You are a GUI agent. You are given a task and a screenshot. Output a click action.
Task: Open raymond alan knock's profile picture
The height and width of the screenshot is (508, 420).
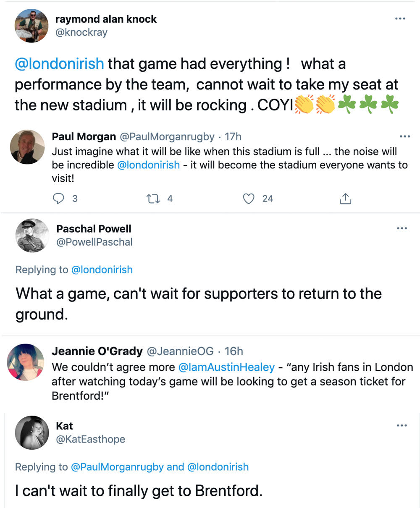pyautogui.click(x=31, y=26)
